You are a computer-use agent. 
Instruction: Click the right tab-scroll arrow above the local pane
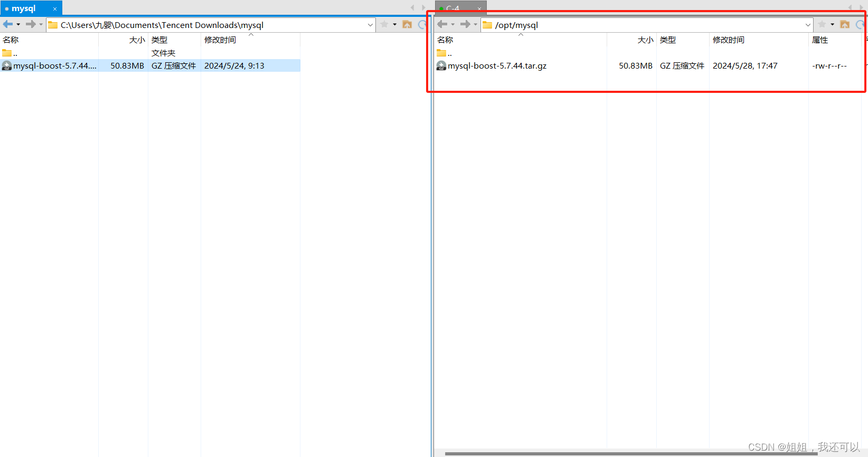423,7
